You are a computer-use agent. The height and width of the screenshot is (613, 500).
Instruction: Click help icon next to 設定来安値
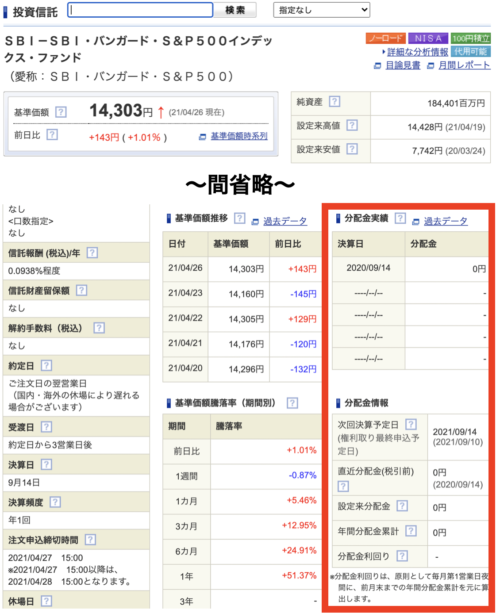coord(352,149)
